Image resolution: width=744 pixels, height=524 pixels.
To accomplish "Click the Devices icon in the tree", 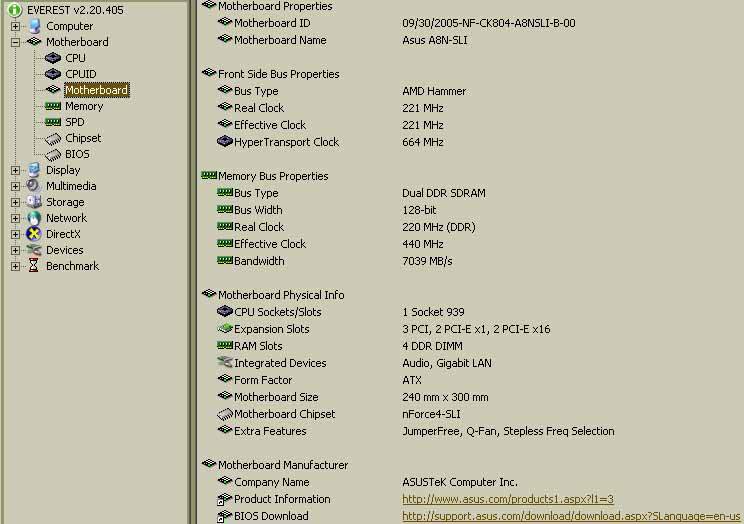I will click(34, 250).
